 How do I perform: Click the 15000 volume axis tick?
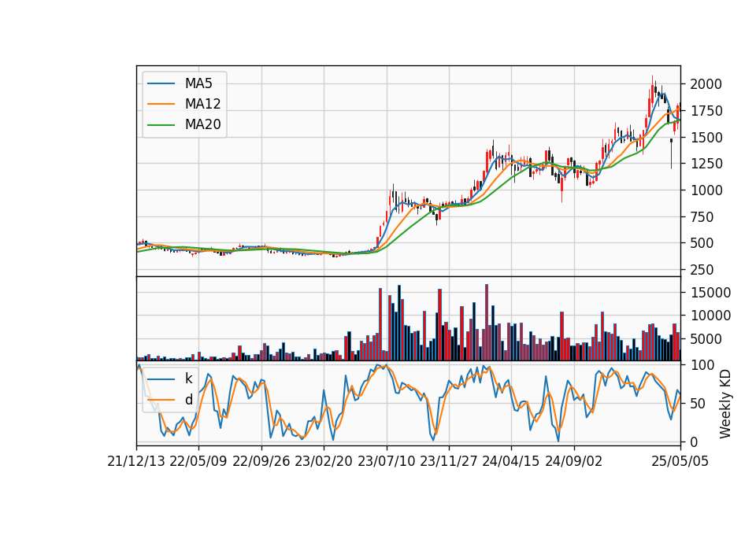pyautogui.click(x=710, y=293)
